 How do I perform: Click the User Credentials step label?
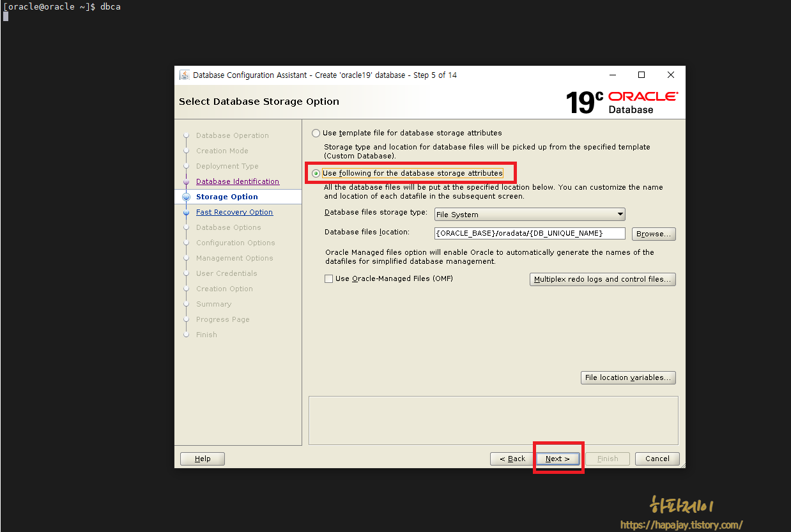pos(227,273)
